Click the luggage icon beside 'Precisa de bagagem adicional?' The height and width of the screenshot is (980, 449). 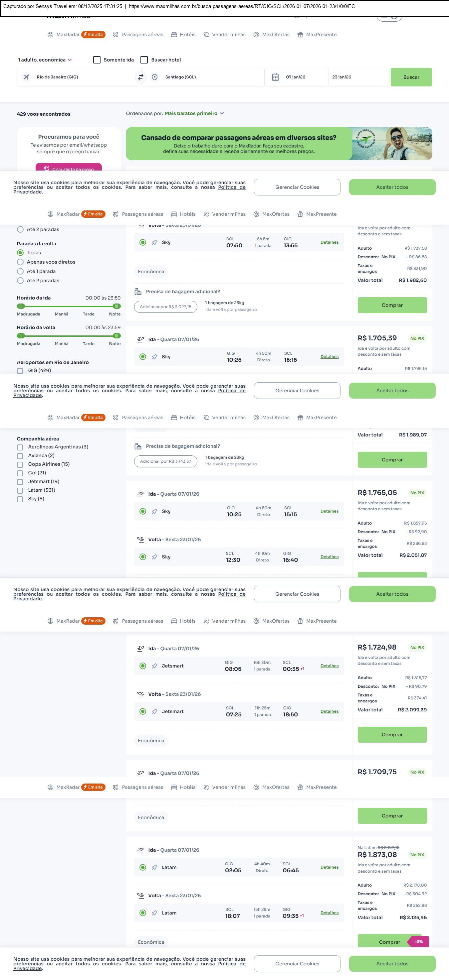[x=138, y=292]
